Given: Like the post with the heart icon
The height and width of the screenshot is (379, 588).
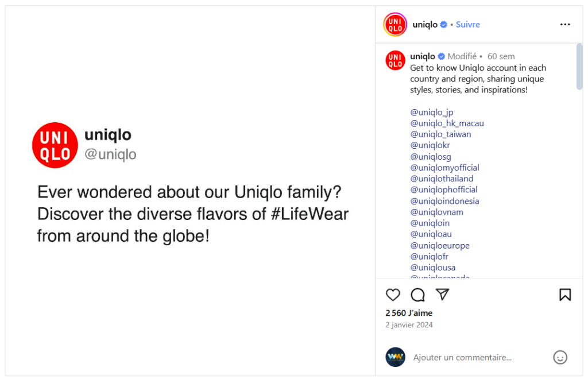Looking at the screenshot, I should 393,295.
